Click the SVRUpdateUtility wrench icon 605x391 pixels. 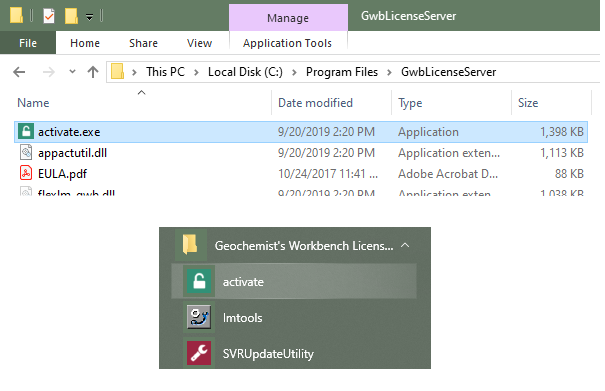199,353
